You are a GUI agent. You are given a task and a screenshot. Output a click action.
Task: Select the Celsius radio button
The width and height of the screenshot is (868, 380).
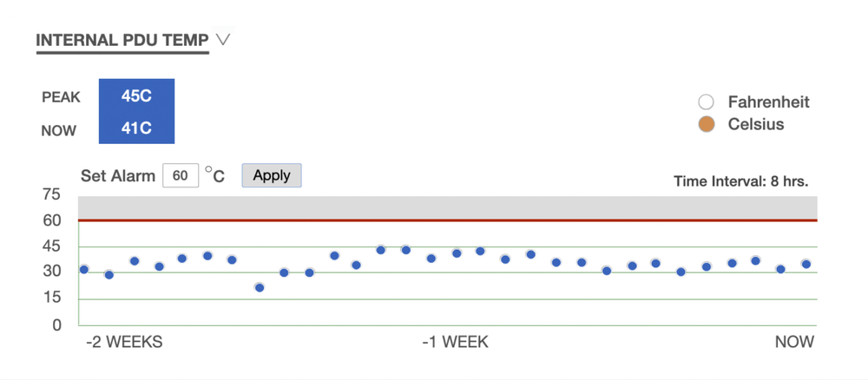707,124
